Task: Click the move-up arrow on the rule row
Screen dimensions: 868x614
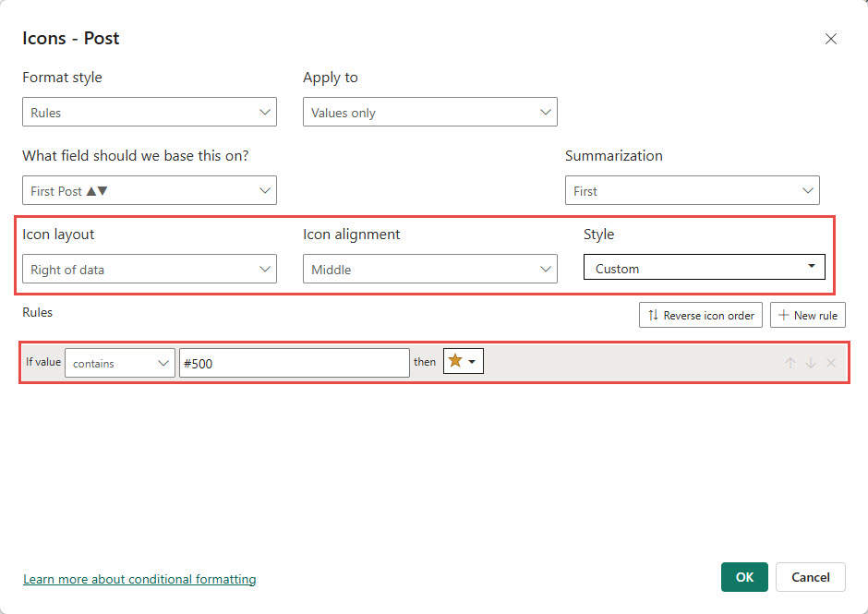Action: click(790, 362)
